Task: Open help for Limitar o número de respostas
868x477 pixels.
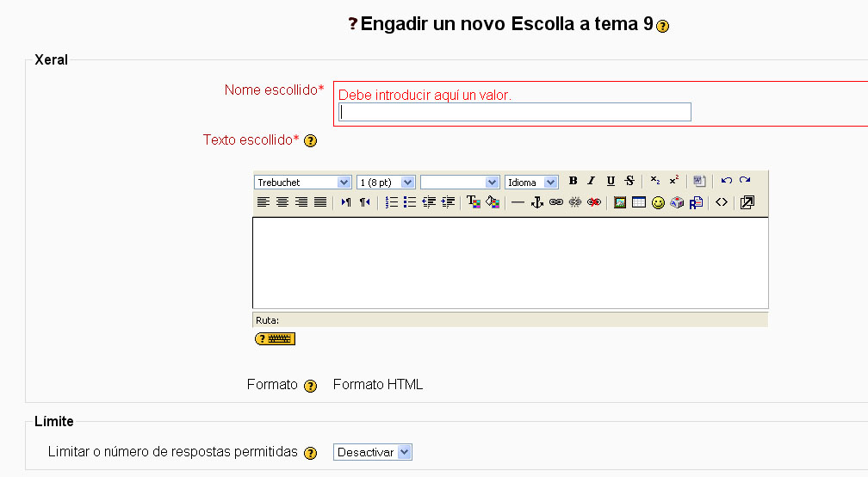Action: point(311,453)
